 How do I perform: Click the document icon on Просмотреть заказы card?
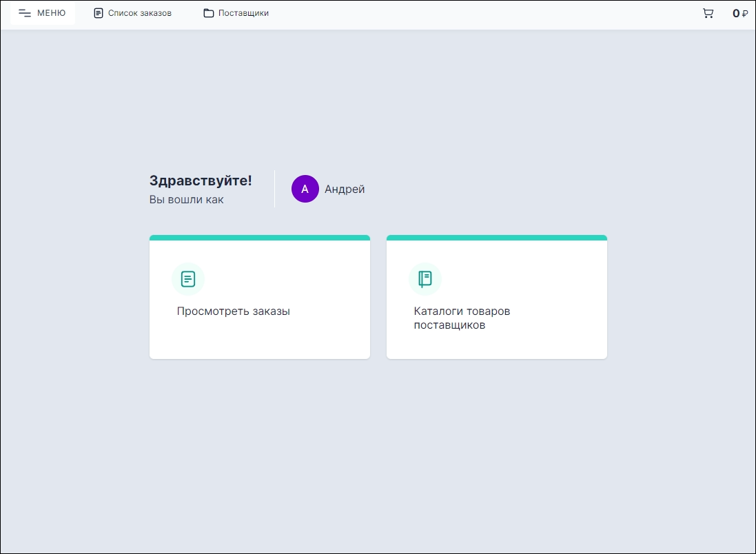point(188,278)
